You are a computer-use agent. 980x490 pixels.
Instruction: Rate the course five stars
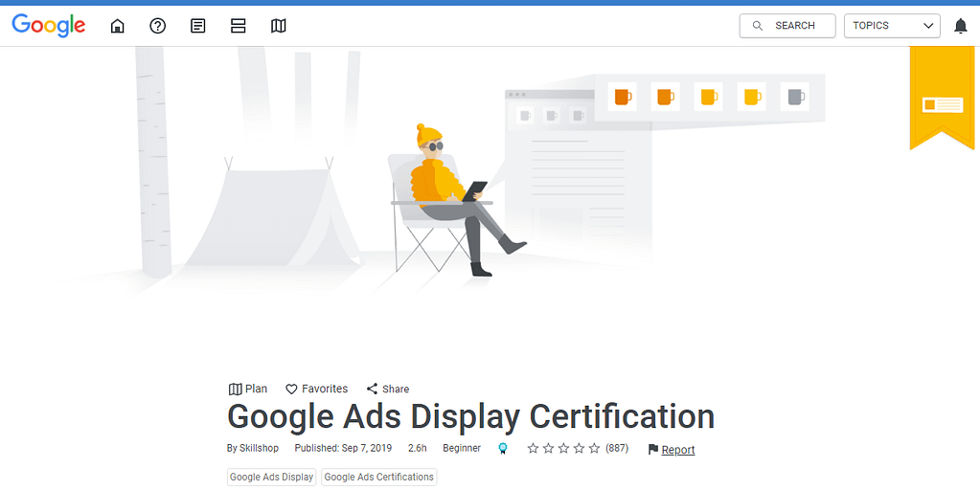pos(594,448)
